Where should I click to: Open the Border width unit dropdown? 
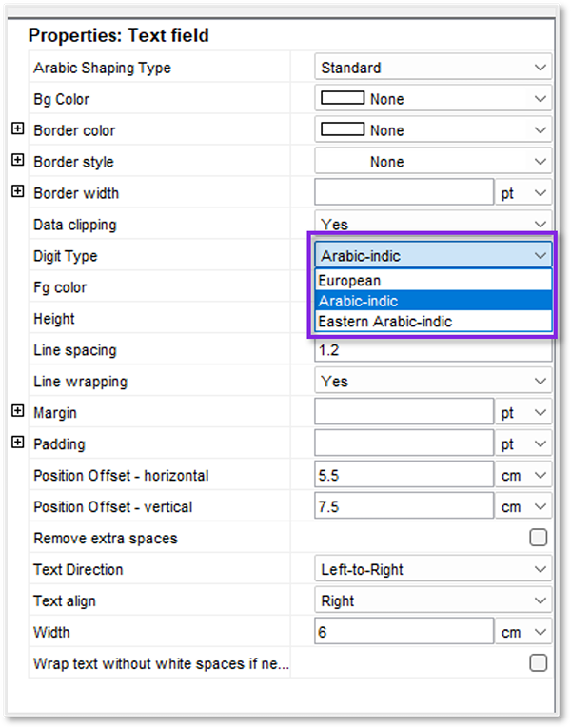point(523,193)
